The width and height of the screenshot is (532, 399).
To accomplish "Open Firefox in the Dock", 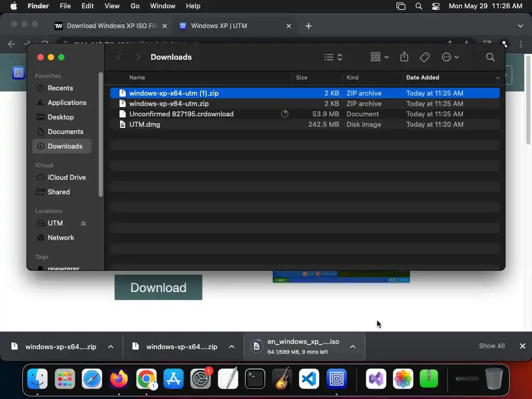I will click(119, 378).
